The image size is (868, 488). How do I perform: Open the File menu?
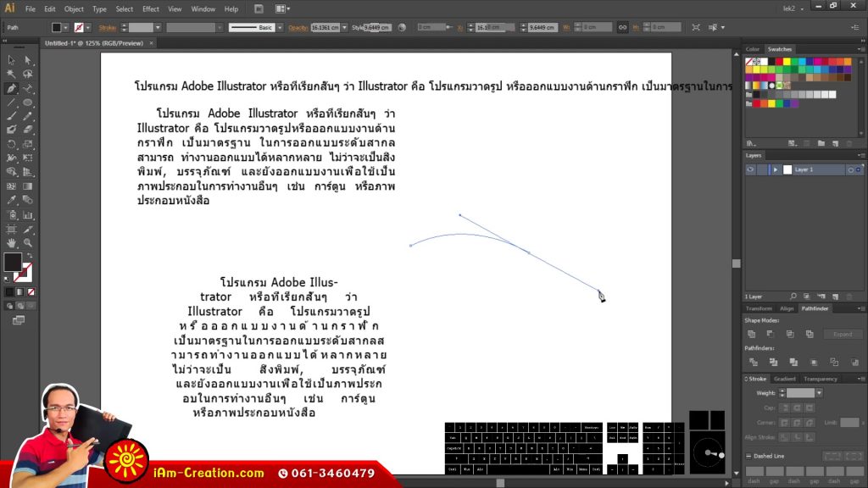pos(31,8)
